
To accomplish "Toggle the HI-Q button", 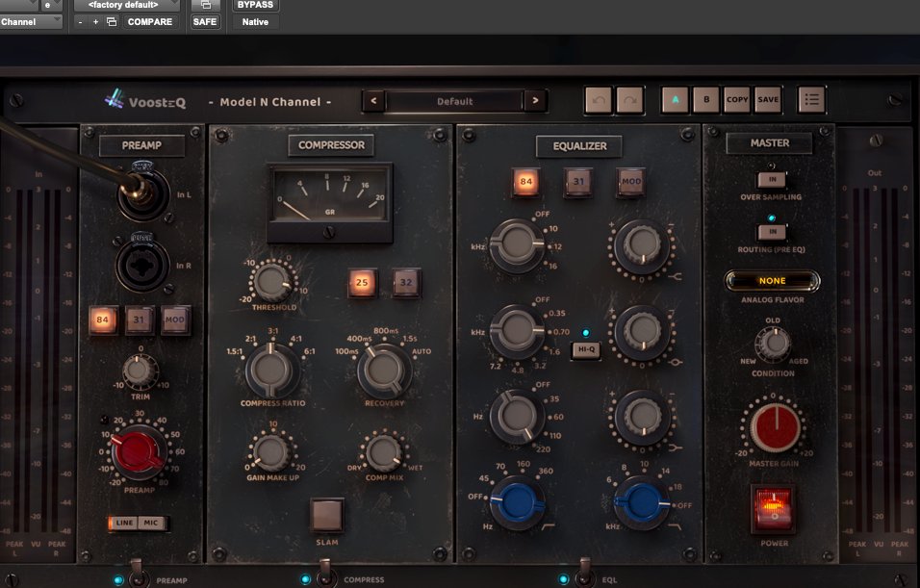I will [x=586, y=349].
